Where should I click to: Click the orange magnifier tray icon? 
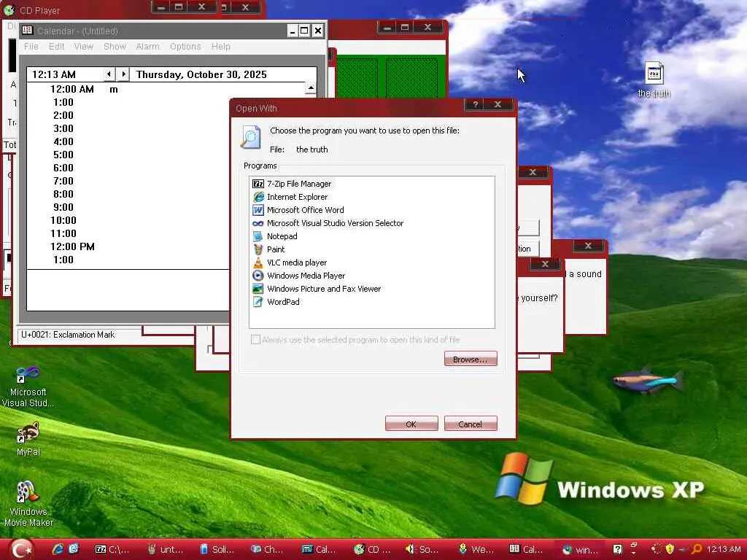click(697, 549)
